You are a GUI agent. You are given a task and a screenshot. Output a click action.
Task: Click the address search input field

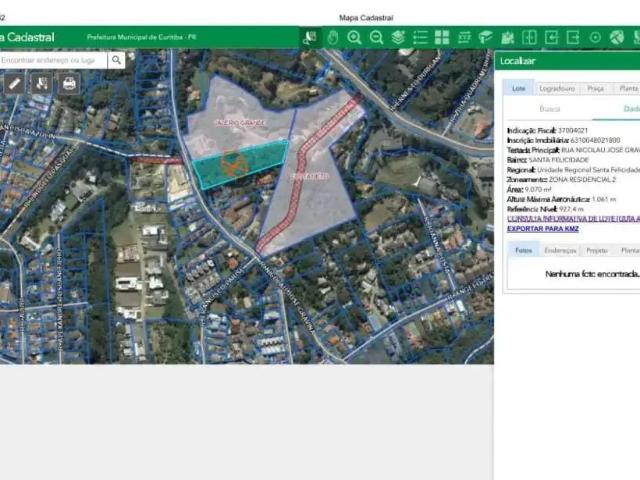(x=52, y=60)
